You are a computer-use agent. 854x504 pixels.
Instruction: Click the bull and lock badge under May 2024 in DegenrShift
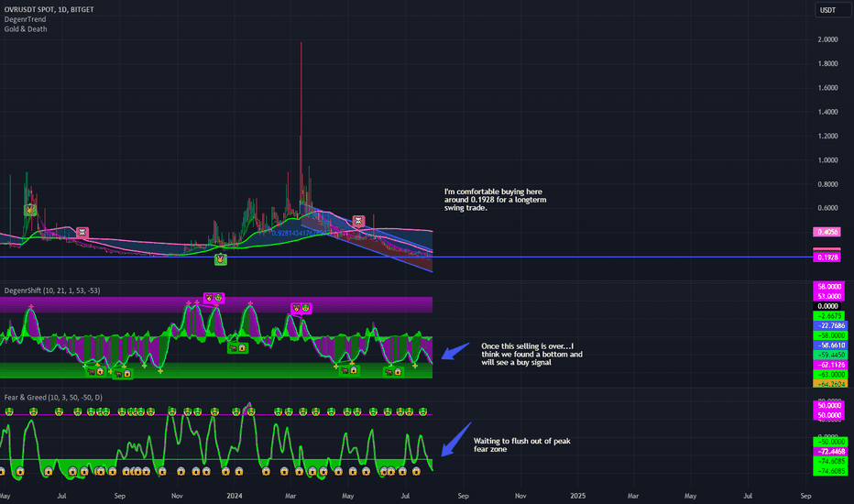[x=348, y=370]
